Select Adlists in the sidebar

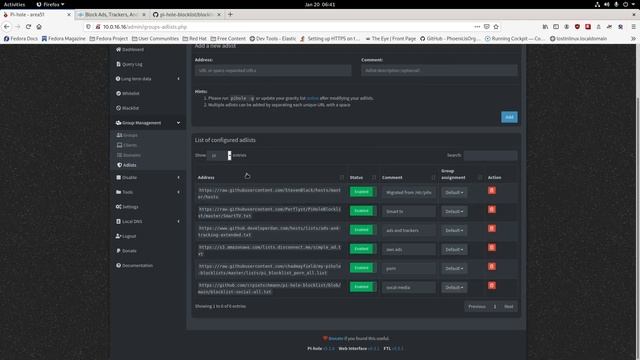[x=127, y=165]
